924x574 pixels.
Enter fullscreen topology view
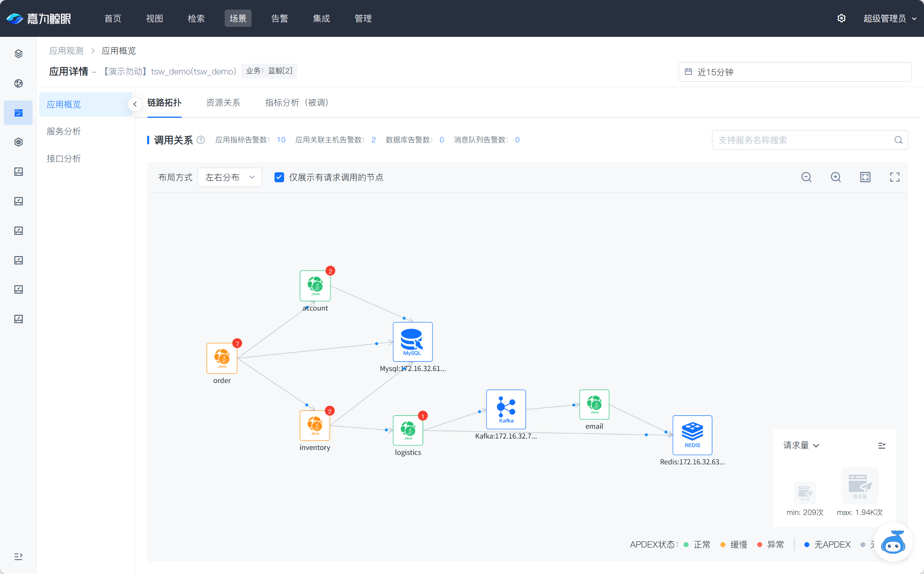click(x=894, y=177)
